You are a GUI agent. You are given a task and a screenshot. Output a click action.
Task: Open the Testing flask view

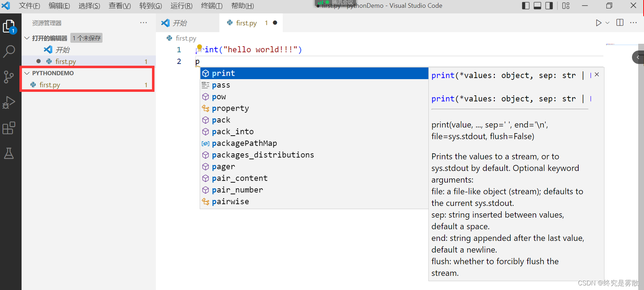tap(9, 153)
